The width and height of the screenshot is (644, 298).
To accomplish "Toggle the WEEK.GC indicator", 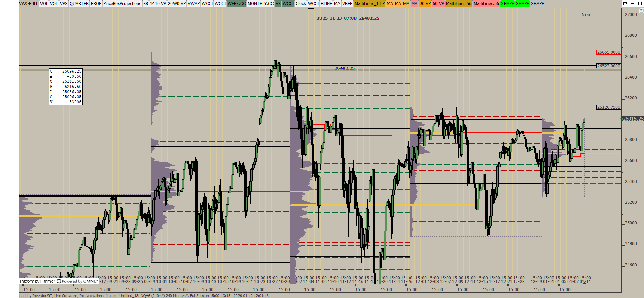I will [236, 3].
